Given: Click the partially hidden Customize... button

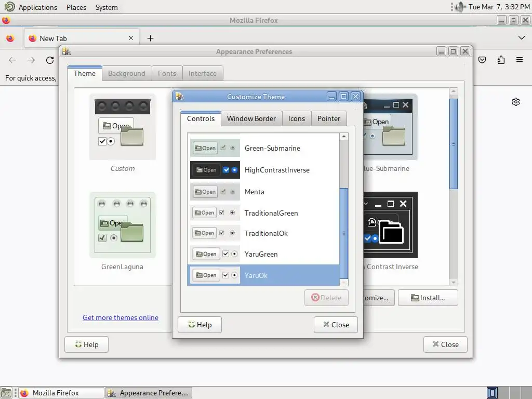Looking at the screenshot, I should click(379, 298).
